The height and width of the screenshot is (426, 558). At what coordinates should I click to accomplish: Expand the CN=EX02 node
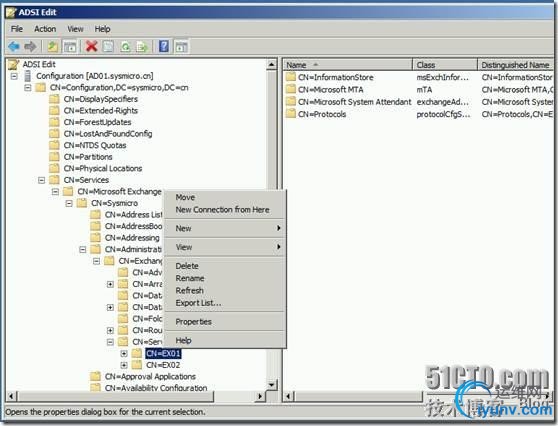tap(124, 365)
